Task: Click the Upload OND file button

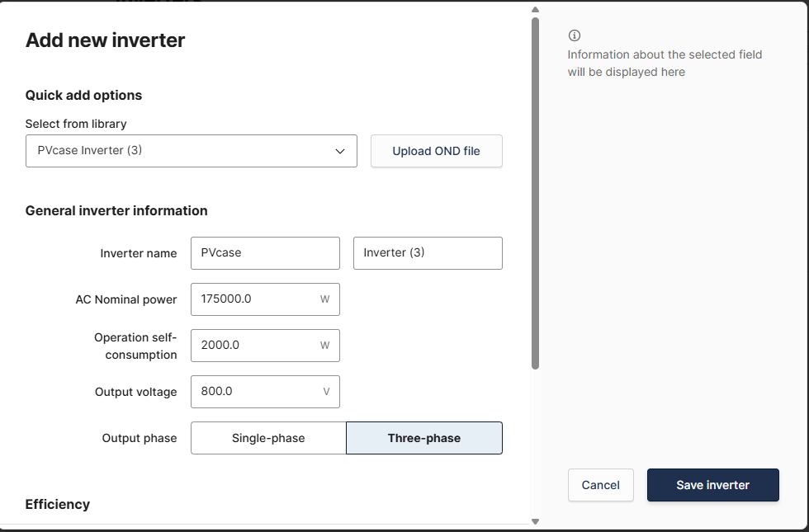Action: (x=437, y=151)
